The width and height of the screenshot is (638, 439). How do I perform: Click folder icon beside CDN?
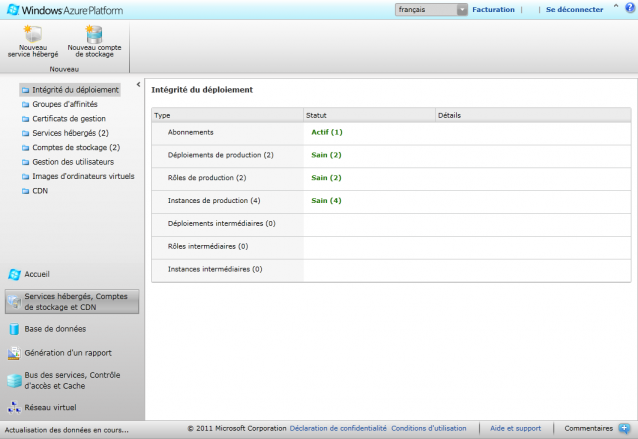point(26,191)
